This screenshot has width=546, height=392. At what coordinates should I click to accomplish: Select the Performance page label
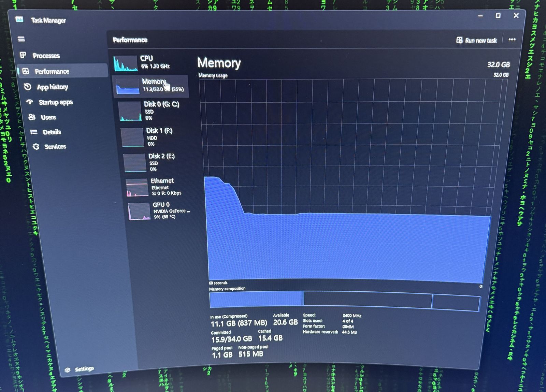[x=52, y=71]
